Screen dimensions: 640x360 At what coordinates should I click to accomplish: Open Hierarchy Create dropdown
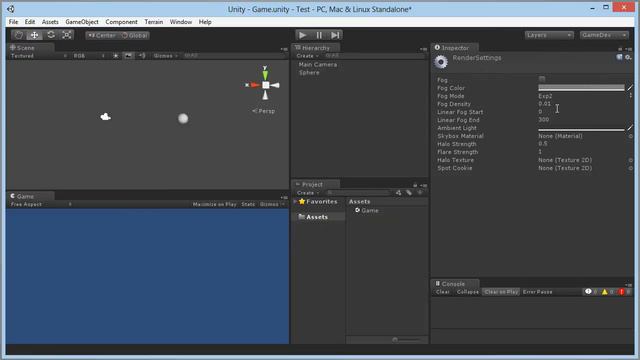[x=307, y=56]
